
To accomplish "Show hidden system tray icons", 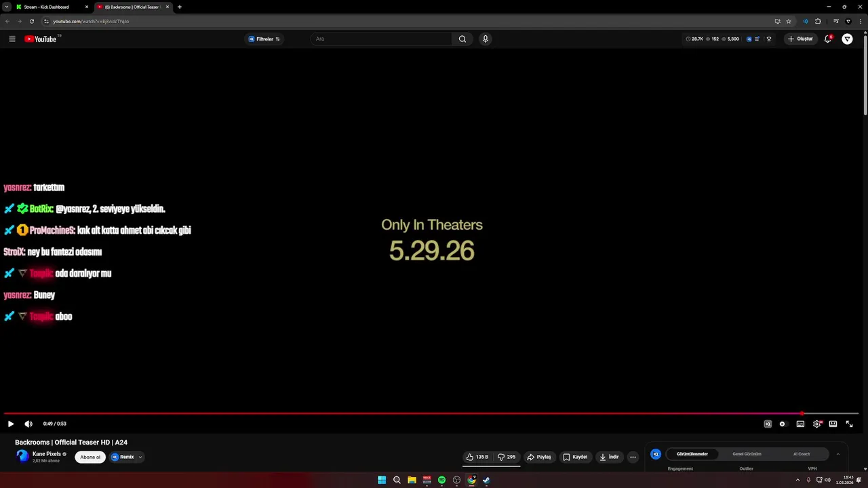I will click(797, 480).
